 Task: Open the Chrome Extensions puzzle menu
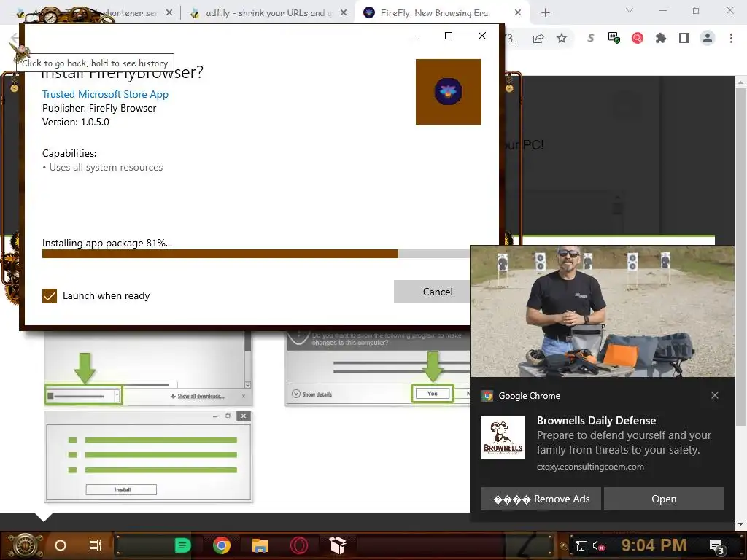(660, 38)
